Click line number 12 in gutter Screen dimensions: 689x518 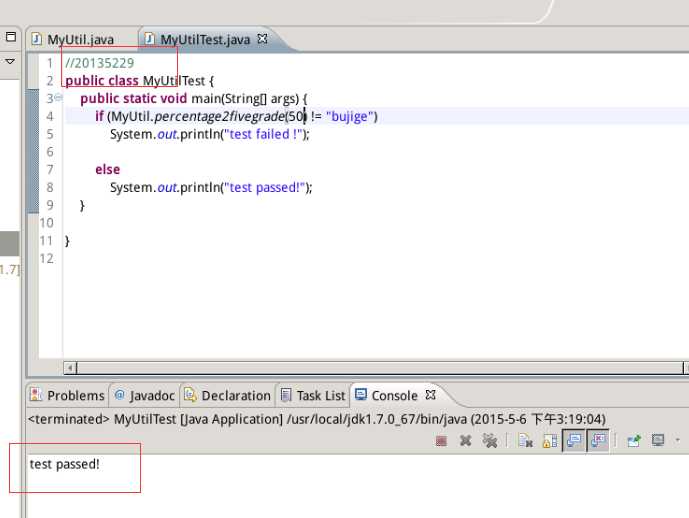47,259
